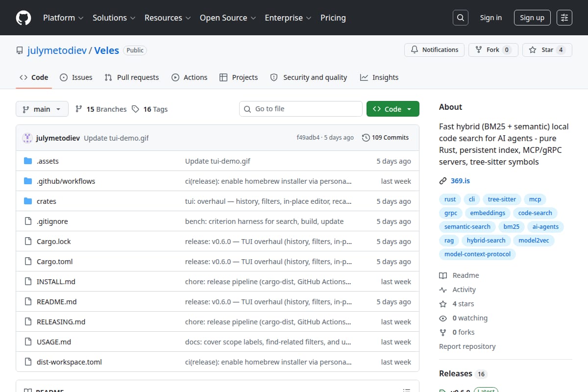
Task: Open the julymetodiev owner link in the title
Action: point(56,50)
